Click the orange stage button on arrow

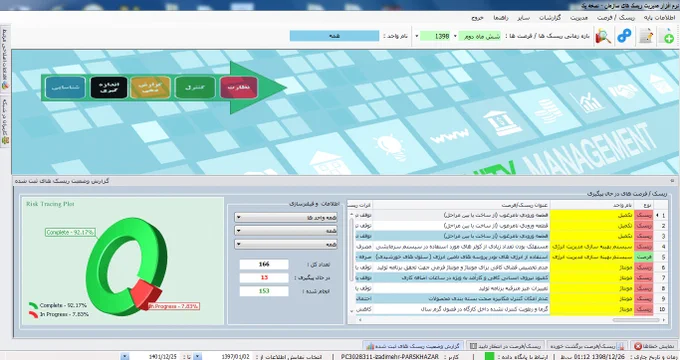[150, 87]
